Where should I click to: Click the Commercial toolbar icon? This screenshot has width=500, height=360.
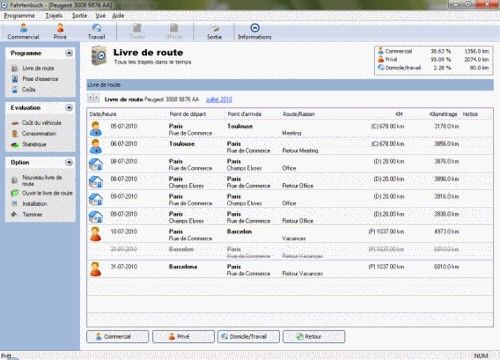point(23,32)
